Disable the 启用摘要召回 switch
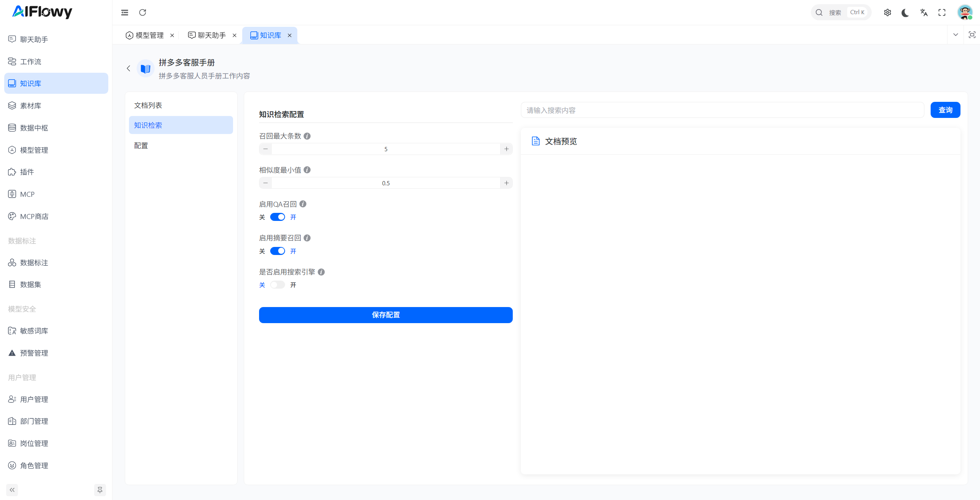Viewport: 980px width, 500px height. (x=277, y=251)
